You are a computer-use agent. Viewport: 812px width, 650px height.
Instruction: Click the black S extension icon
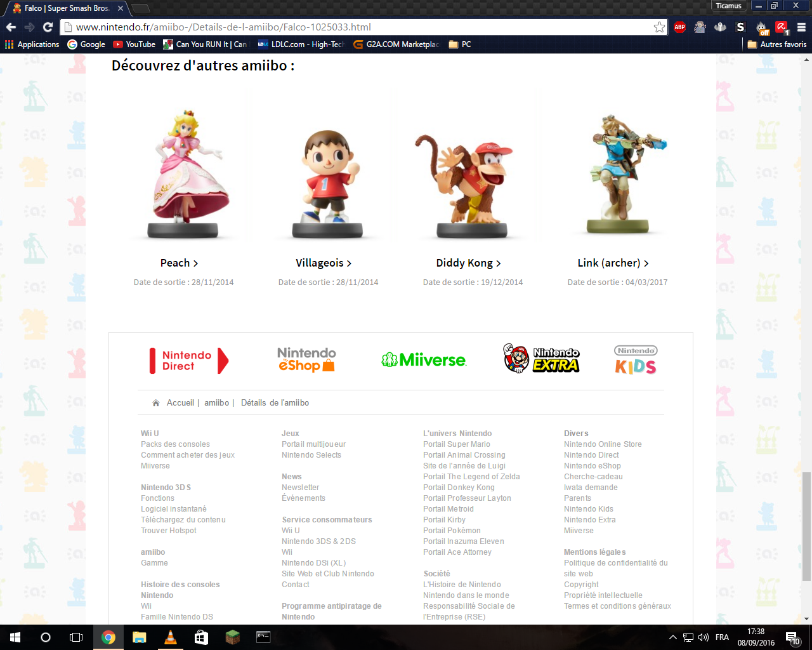740,27
